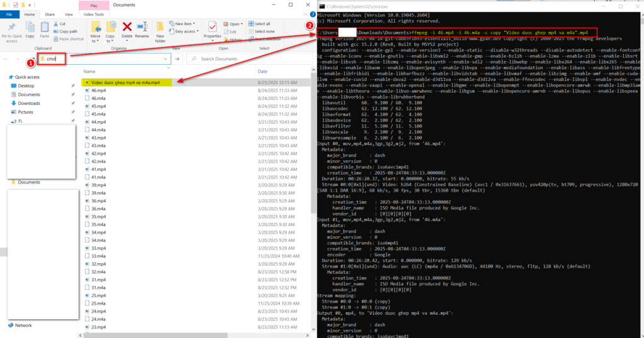This screenshot has height=338, width=644.
Task: Click the Search Documents field
Action: click(250, 59)
